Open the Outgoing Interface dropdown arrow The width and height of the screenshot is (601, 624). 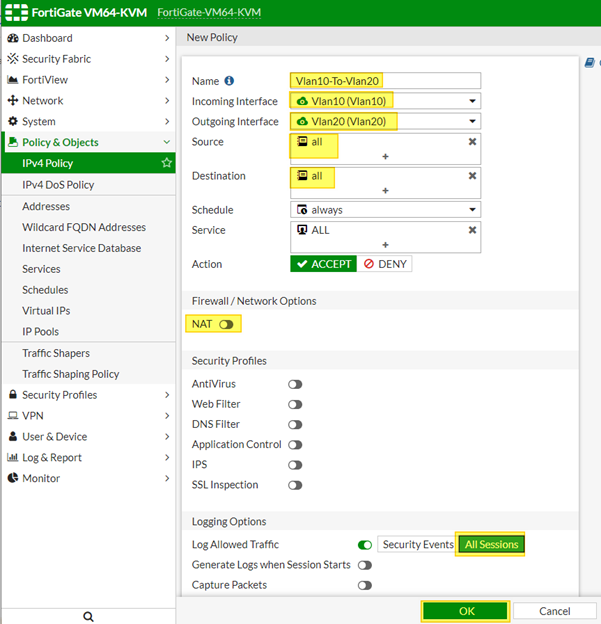pyautogui.click(x=472, y=121)
